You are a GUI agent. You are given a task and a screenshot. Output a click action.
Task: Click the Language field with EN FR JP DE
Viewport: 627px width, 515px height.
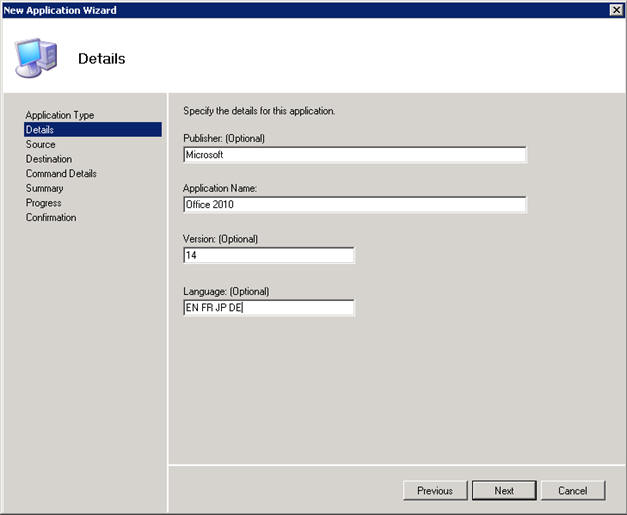269,307
